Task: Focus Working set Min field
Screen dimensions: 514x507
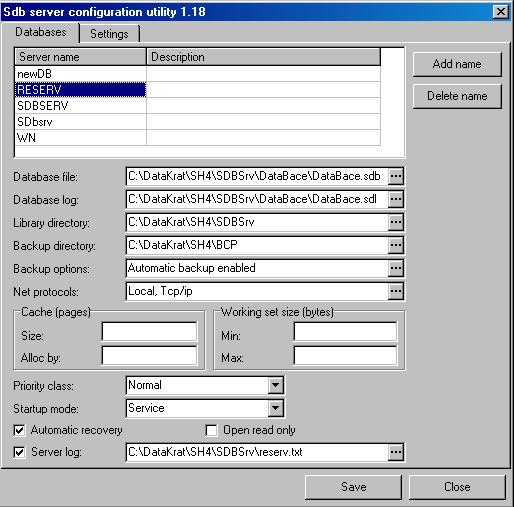Action: (x=345, y=332)
